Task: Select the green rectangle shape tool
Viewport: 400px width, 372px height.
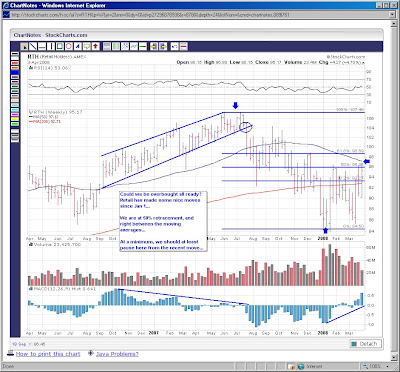Action: (60, 47)
